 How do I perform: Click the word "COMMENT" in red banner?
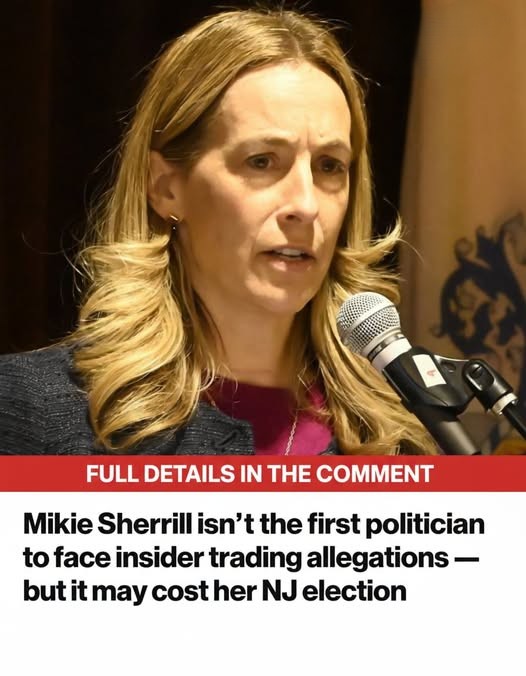[x=374, y=473]
